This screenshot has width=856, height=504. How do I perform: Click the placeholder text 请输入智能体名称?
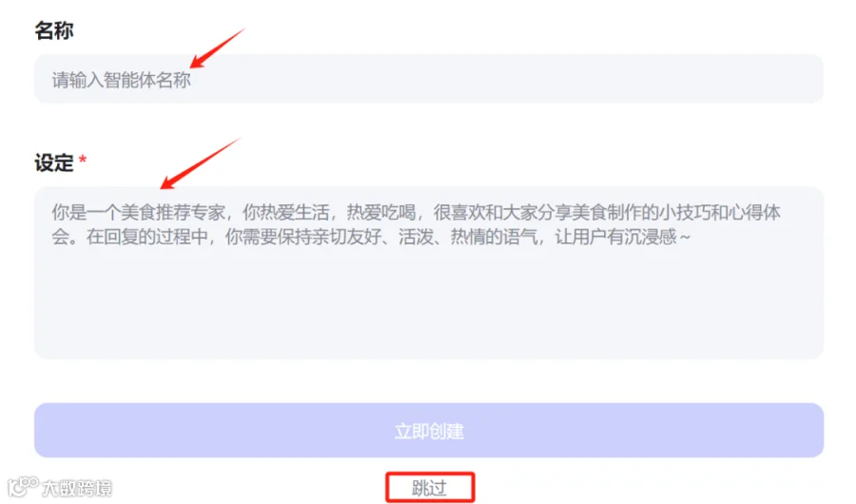point(121,80)
